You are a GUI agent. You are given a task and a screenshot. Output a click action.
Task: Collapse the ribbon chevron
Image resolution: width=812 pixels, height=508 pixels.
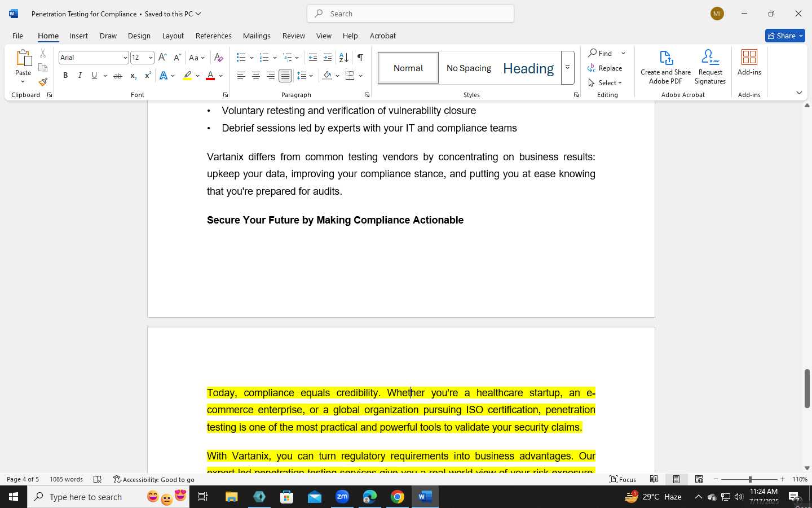tap(799, 93)
